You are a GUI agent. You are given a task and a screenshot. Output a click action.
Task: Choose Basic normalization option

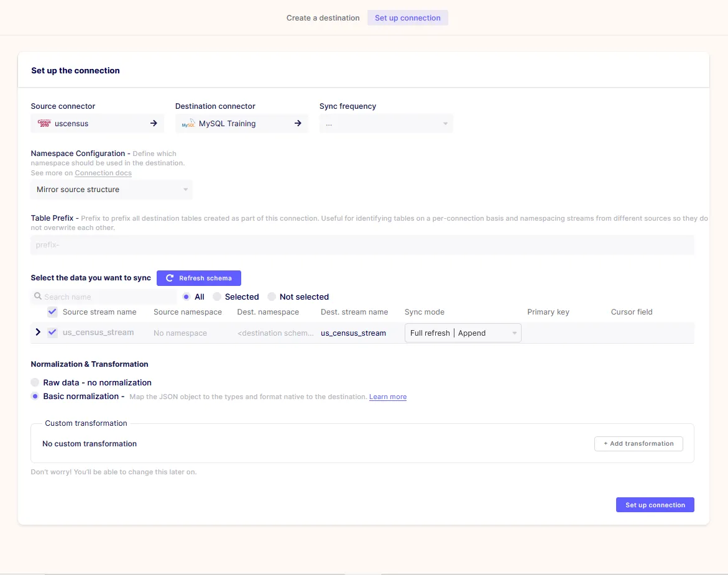(x=35, y=397)
